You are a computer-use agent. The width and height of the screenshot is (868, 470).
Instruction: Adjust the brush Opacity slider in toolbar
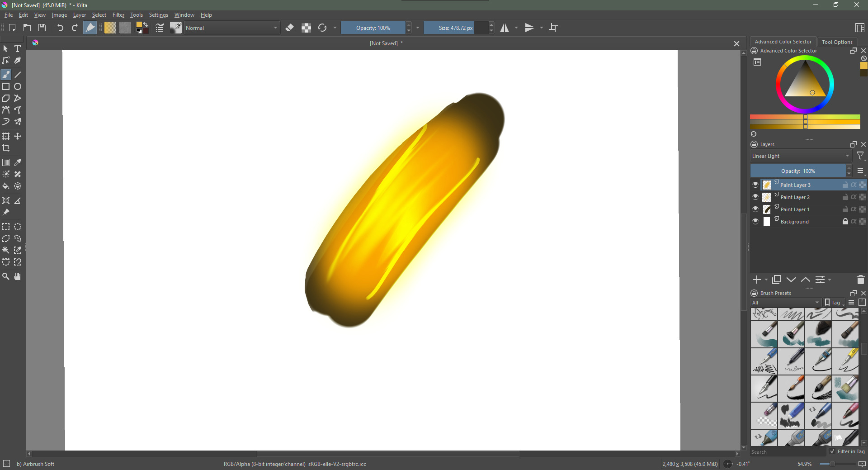click(373, 28)
